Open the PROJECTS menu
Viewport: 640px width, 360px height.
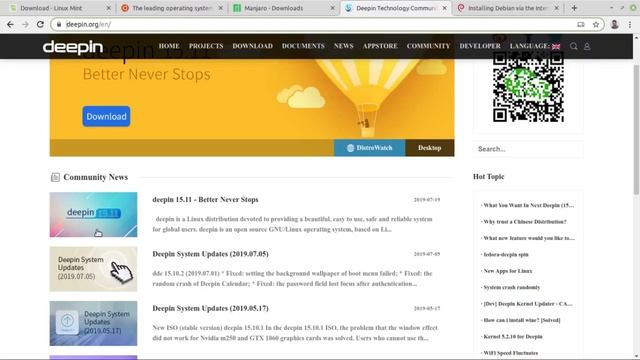pos(206,46)
